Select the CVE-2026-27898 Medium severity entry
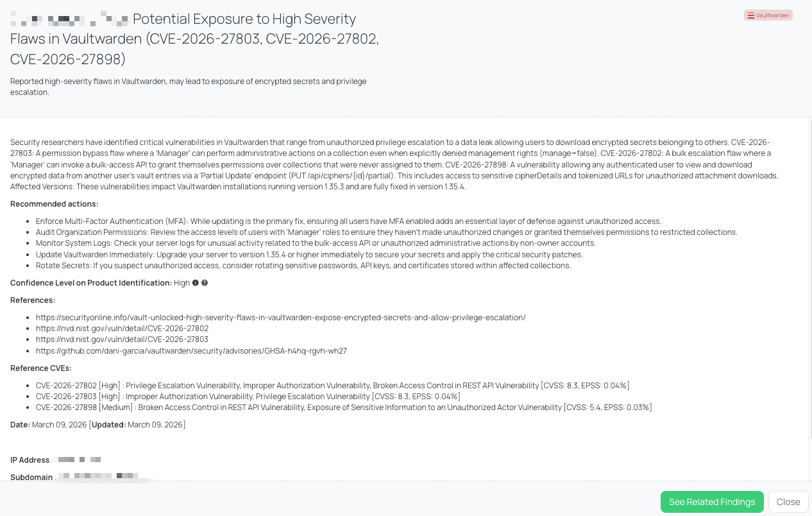 (343, 408)
